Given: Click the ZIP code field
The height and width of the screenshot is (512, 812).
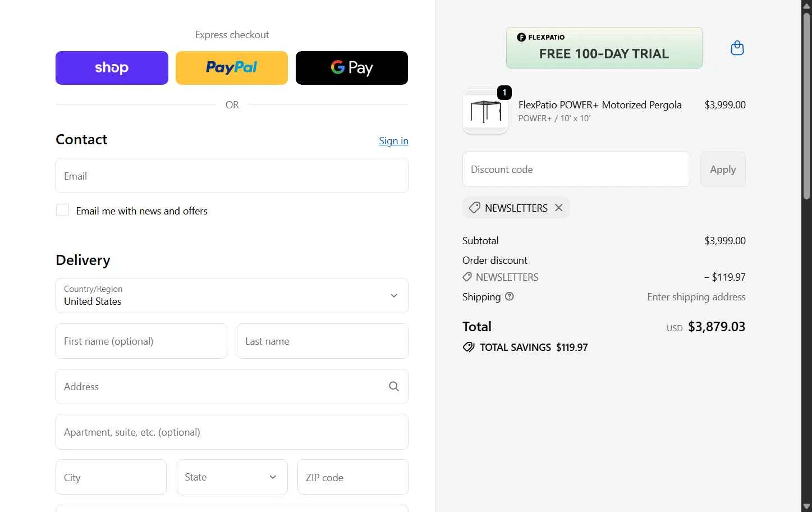Looking at the screenshot, I should [353, 477].
